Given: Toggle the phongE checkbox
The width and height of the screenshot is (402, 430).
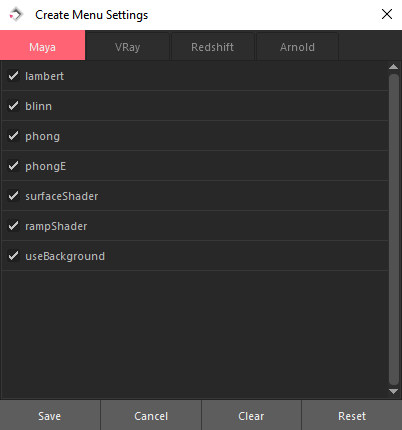Looking at the screenshot, I should (x=13, y=166).
